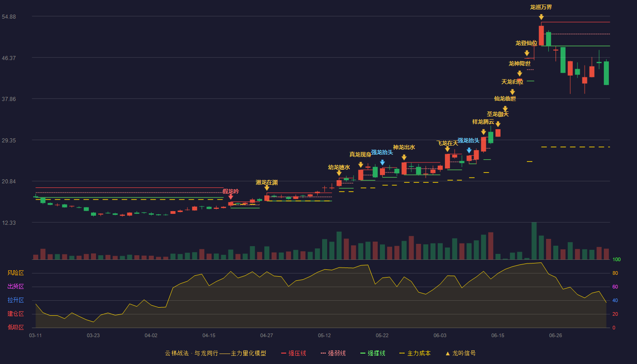
Task: Click the 04-15 date label
Action: (209, 335)
